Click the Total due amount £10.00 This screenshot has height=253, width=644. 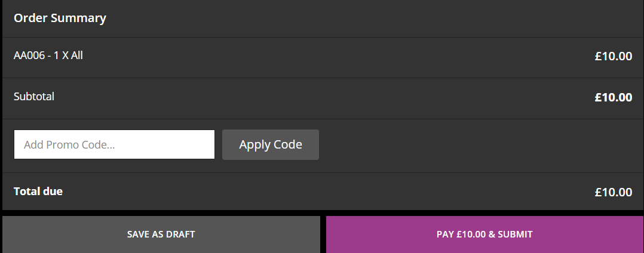pyautogui.click(x=613, y=192)
